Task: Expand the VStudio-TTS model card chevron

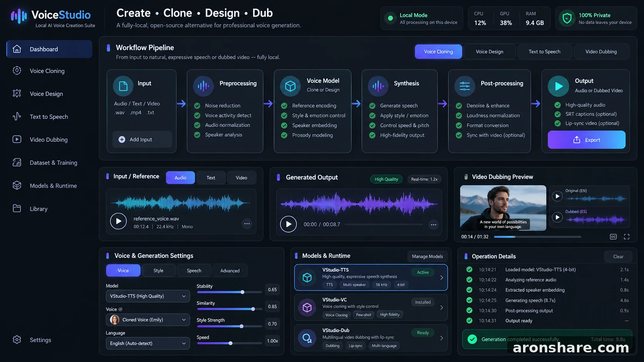Action: (x=441, y=277)
